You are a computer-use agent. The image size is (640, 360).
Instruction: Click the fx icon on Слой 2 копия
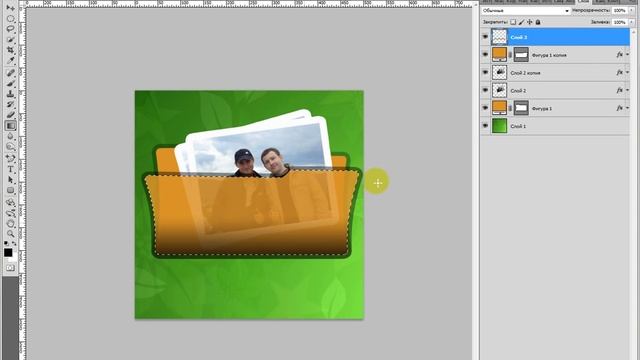[619, 73]
